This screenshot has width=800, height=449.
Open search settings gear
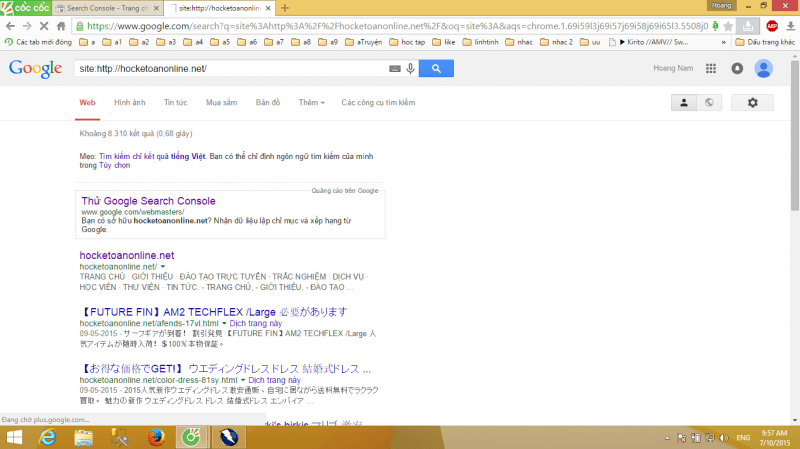(x=753, y=103)
